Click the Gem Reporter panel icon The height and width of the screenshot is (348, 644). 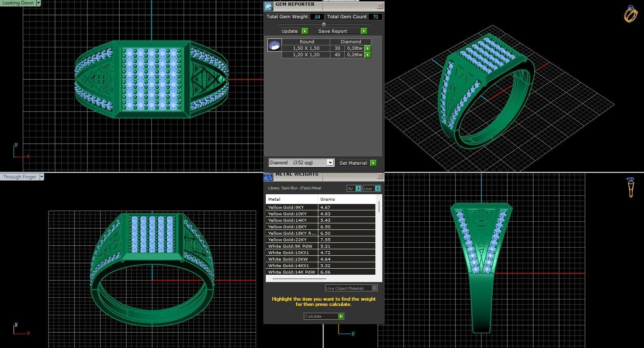268,6
